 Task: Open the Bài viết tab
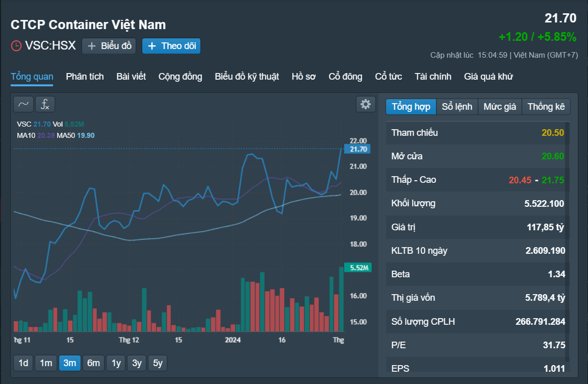pos(131,77)
